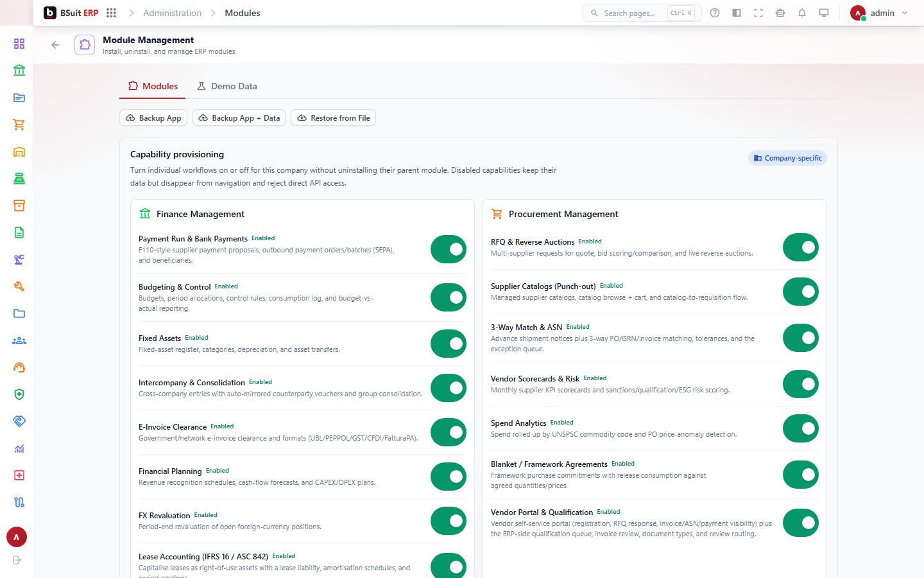Open the people group sidebar icon
This screenshot has height=578, width=924.
[x=19, y=340]
